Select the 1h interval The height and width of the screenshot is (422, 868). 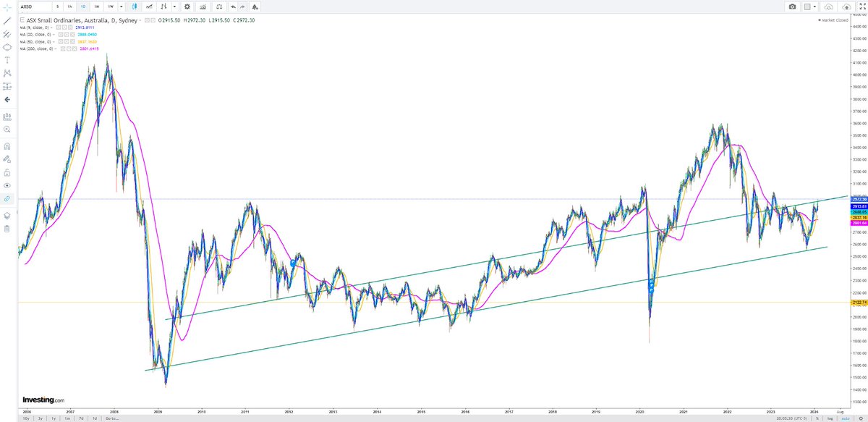point(70,7)
